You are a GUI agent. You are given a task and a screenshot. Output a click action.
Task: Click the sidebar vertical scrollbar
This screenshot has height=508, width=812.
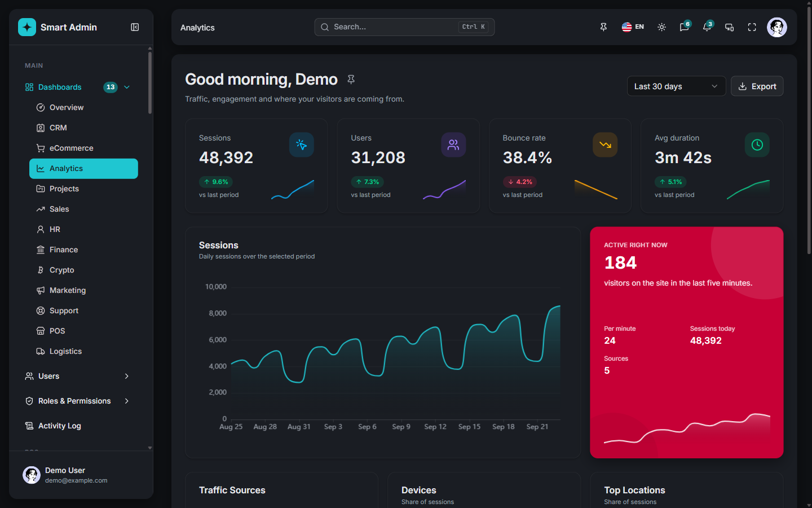pyautogui.click(x=150, y=83)
